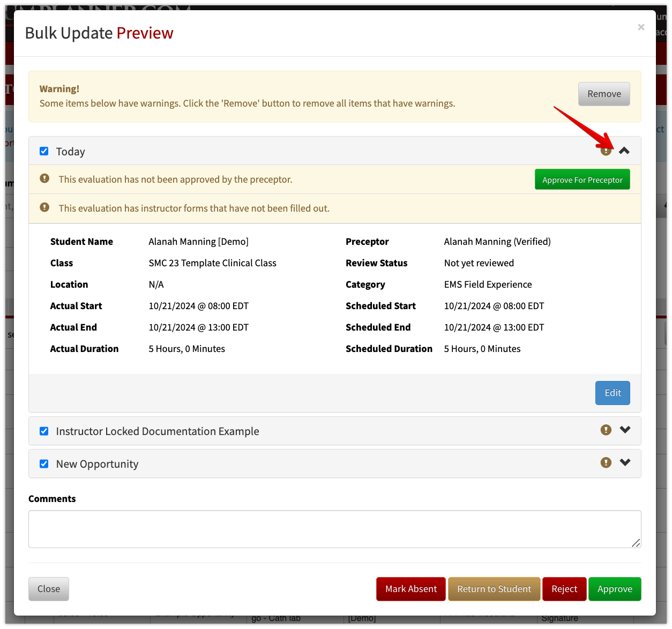The width and height of the screenshot is (672, 629).
Task: Click warning icon on Instructor Locked Documentation row
Action: point(606,430)
